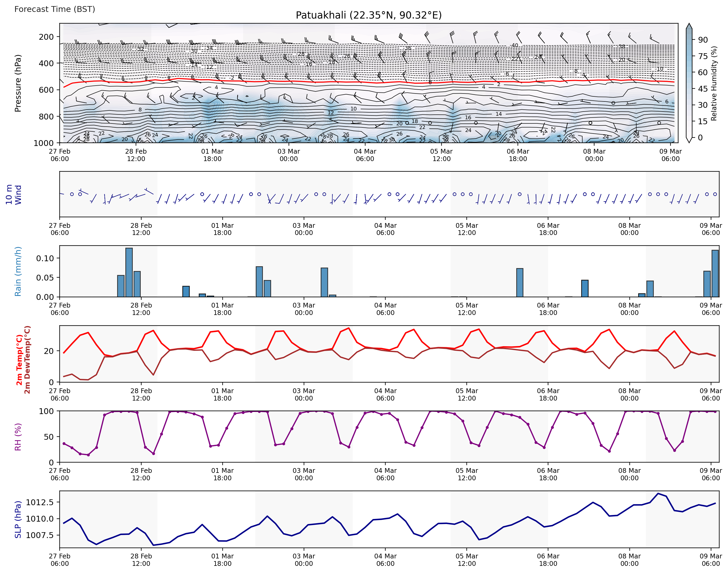The height and width of the screenshot is (573, 728).
Task: Click the highest peak of SLP line
Action: point(658,494)
